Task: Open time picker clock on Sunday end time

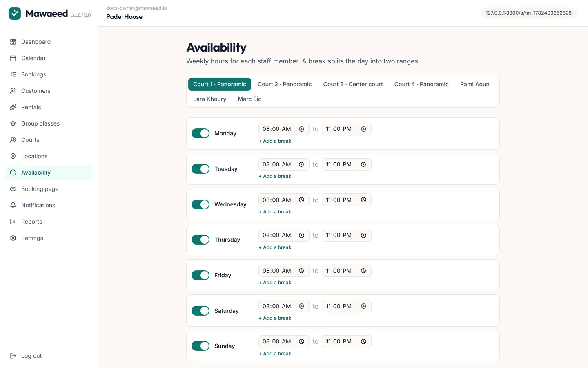Action: pyautogui.click(x=363, y=341)
